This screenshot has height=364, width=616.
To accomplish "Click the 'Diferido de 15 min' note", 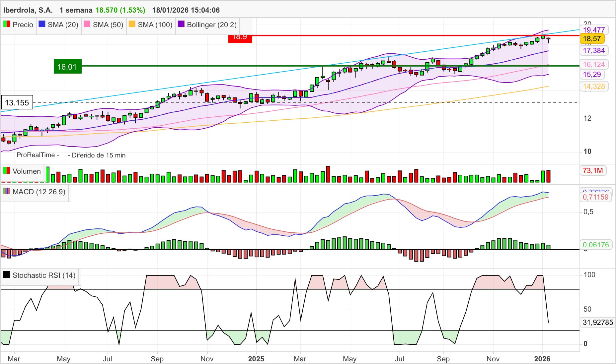I will [x=99, y=155].
